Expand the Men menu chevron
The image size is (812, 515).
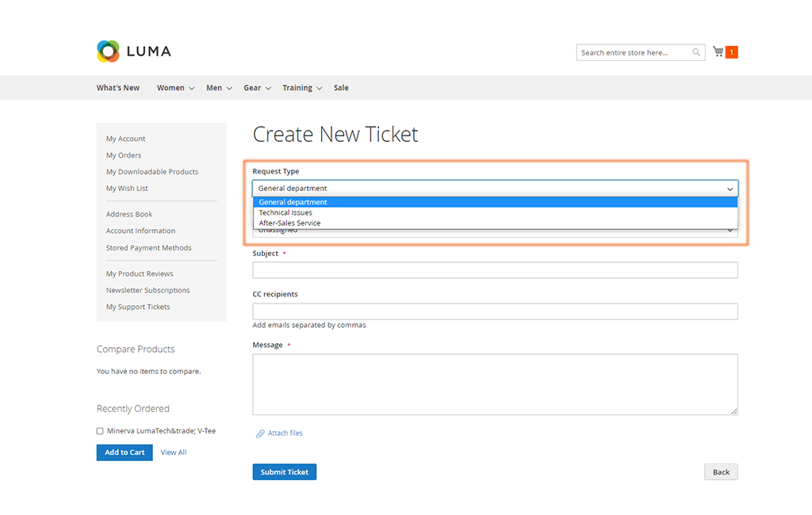(x=229, y=89)
